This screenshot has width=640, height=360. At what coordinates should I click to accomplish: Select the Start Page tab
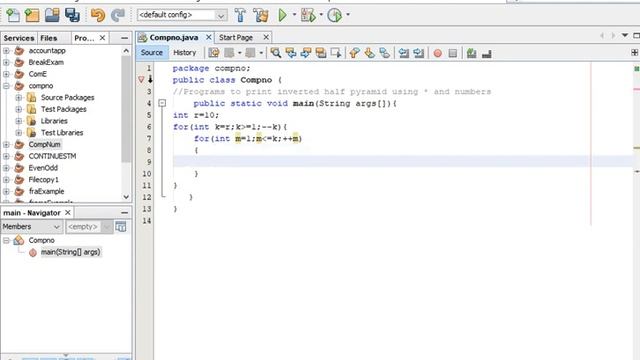[x=236, y=38]
